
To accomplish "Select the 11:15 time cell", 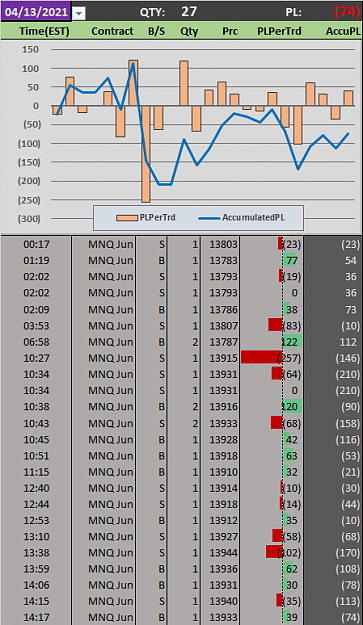I will pos(36,472).
